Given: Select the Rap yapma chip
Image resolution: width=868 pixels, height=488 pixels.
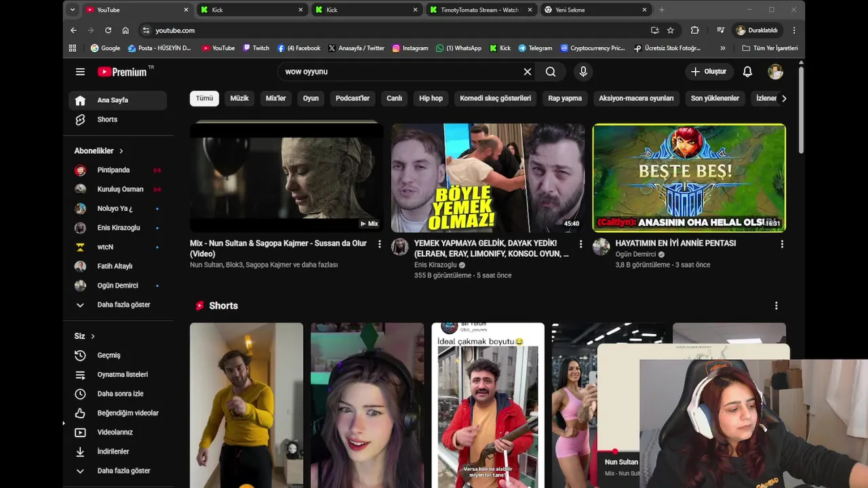Looking at the screenshot, I should 565,98.
